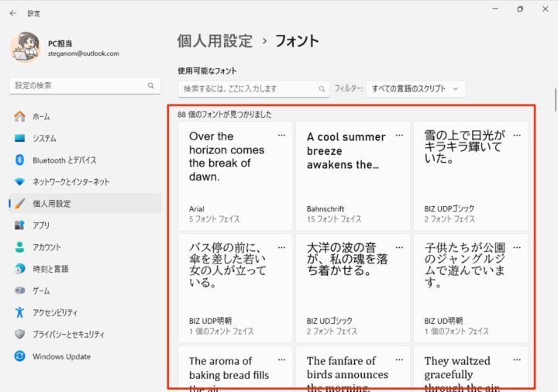Click the vertical scrollbar on right edge

pos(555,100)
